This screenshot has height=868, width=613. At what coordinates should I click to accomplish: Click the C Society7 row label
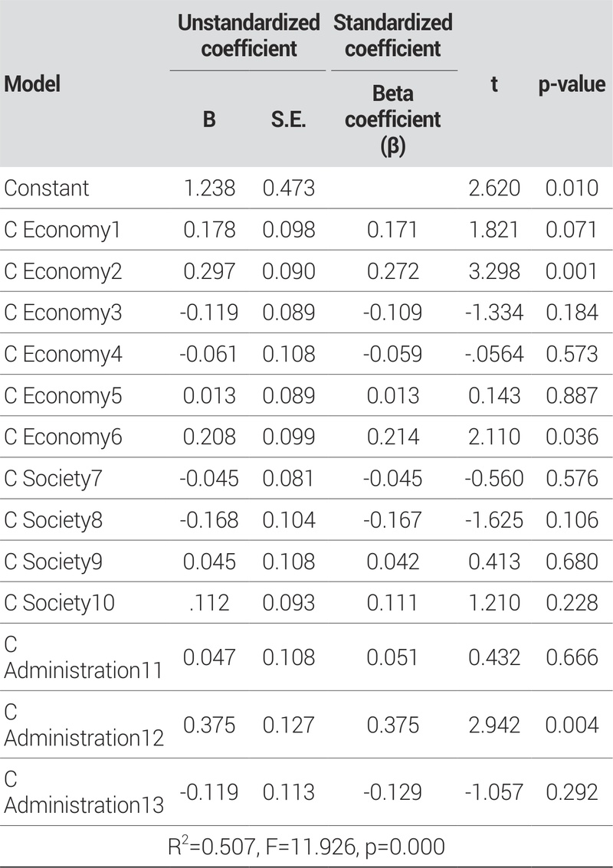point(59,478)
